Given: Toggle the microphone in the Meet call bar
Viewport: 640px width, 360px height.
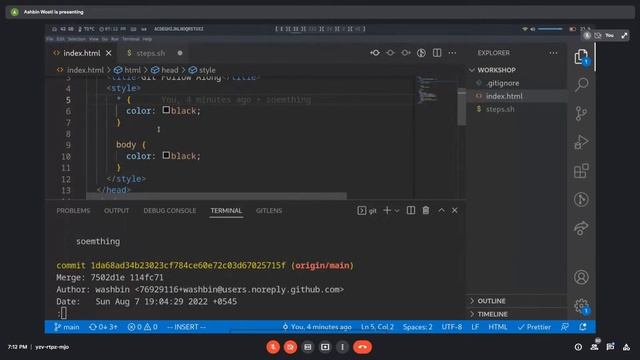Looking at the screenshot, I should coord(273,347).
